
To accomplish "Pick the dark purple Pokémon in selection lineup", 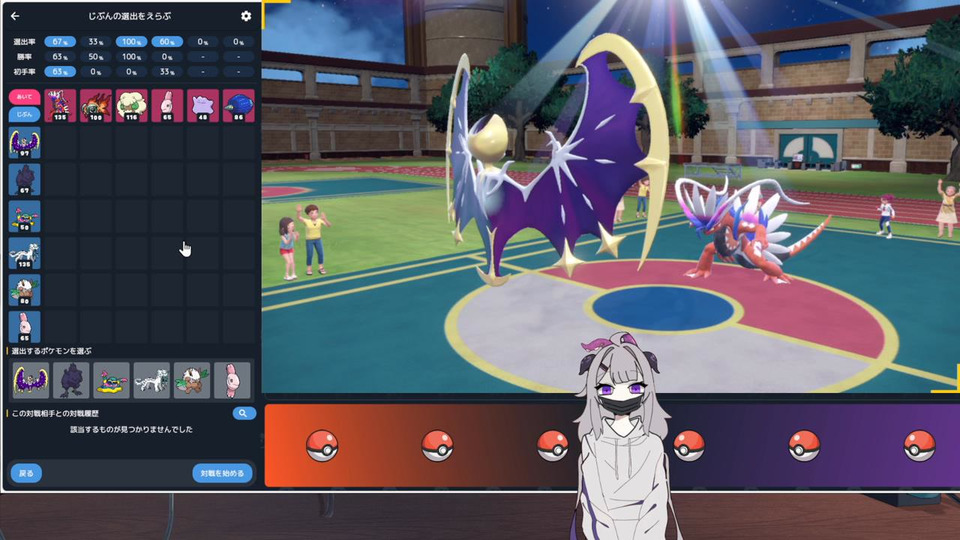I will (x=71, y=380).
